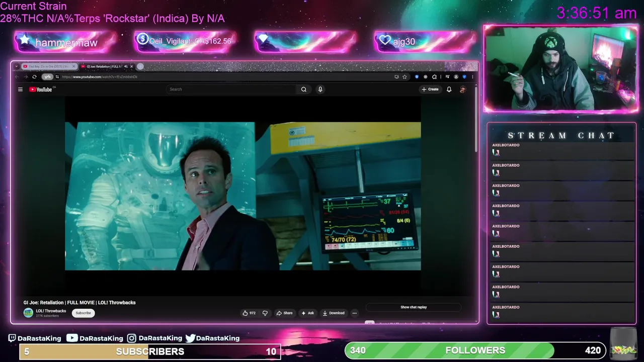Close the GI Joe: Retaliation tab

coord(132,66)
